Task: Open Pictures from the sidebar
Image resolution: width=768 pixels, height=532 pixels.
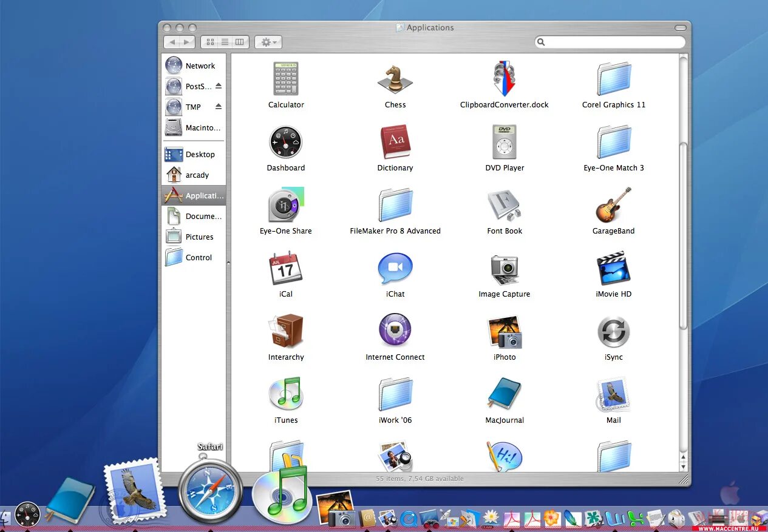Action: (194, 237)
